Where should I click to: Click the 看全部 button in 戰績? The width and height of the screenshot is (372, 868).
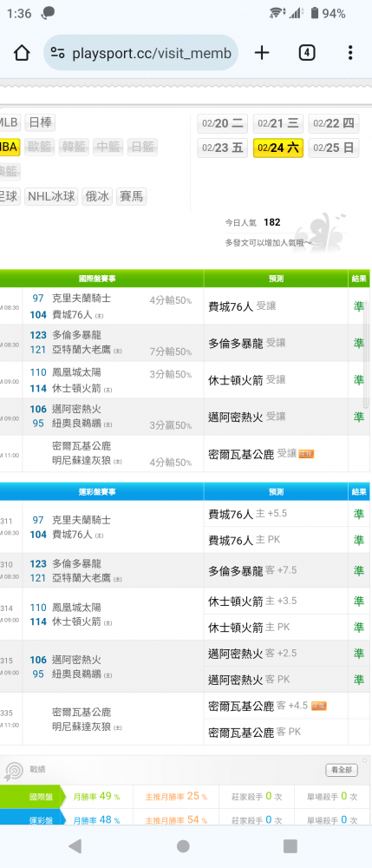(342, 769)
